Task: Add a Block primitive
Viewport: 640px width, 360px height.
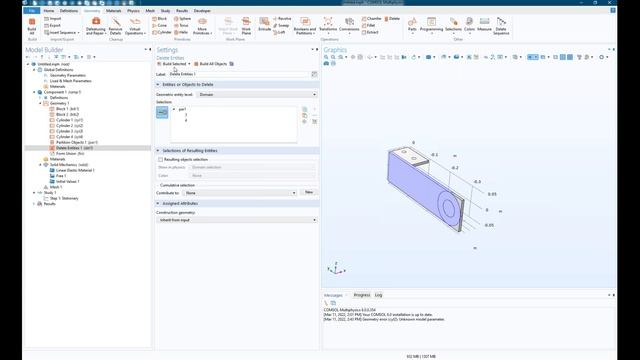Action: click(x=160, y=19)
